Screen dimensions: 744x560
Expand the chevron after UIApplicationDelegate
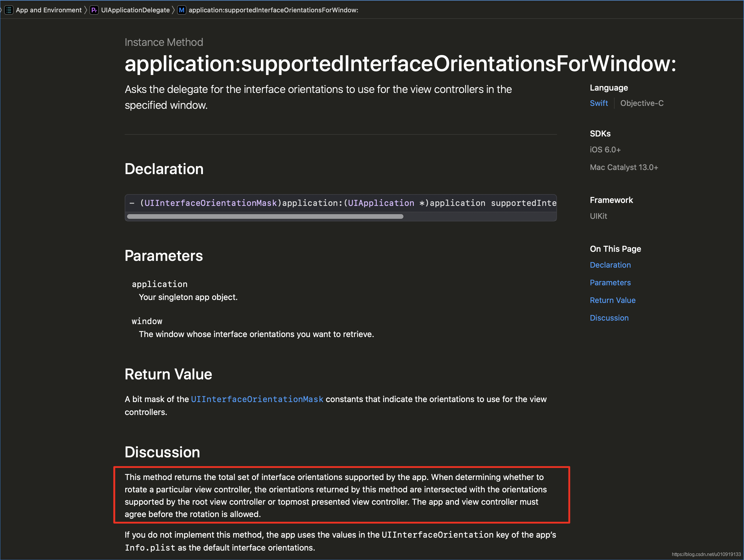coord(174,10)
